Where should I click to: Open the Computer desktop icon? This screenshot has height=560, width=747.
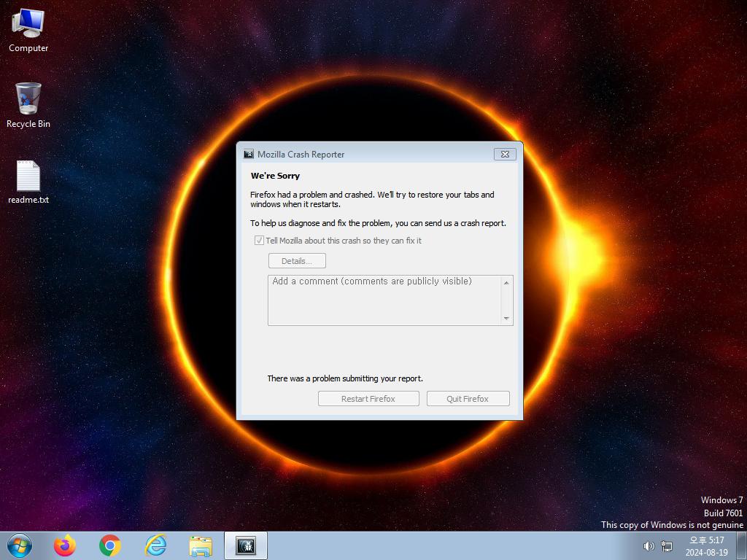[x=28, y=29]
